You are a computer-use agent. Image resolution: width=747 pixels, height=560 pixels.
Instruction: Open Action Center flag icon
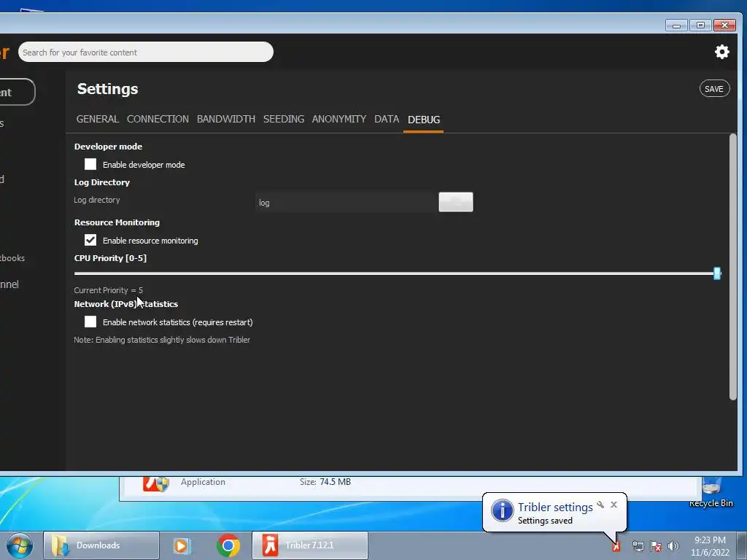click(656, 547)
